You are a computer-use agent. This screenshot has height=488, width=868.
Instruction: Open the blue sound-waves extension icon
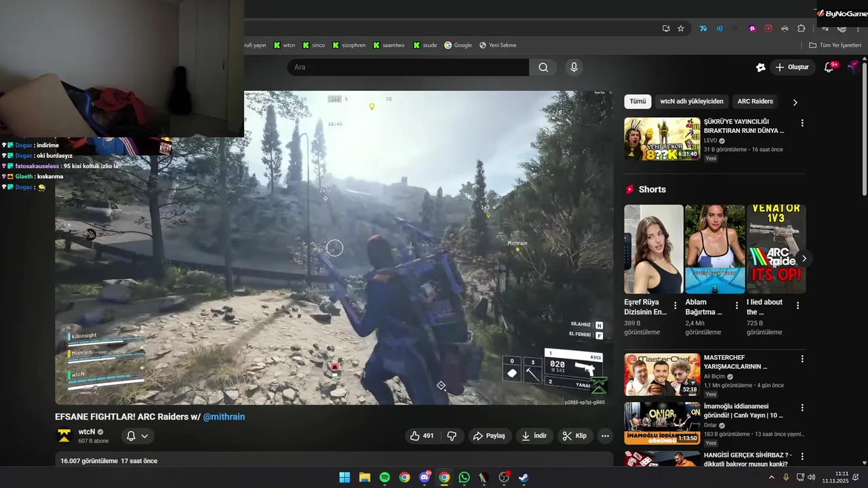[x=719, y=28]
